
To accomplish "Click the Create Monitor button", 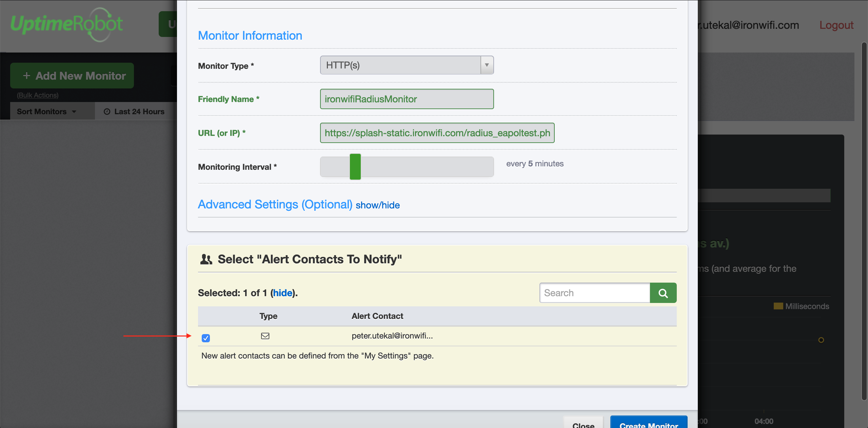I will (x=648, y=425).
